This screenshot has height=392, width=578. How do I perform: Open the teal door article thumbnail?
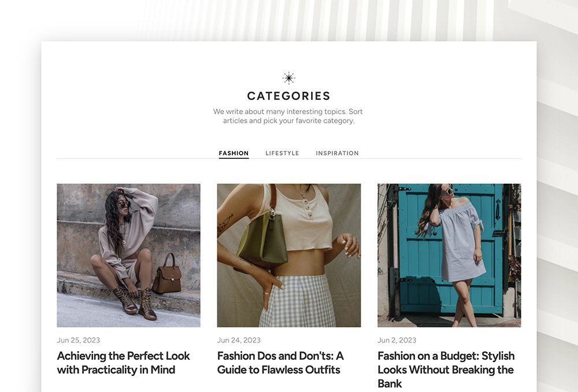[449, 255]
